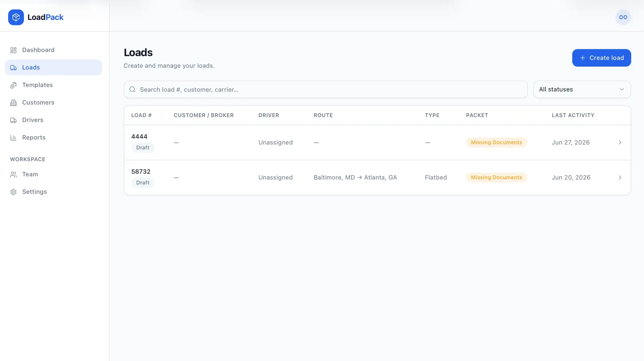Click Missing Documents badge for load 58732

[x=496, y=177]
